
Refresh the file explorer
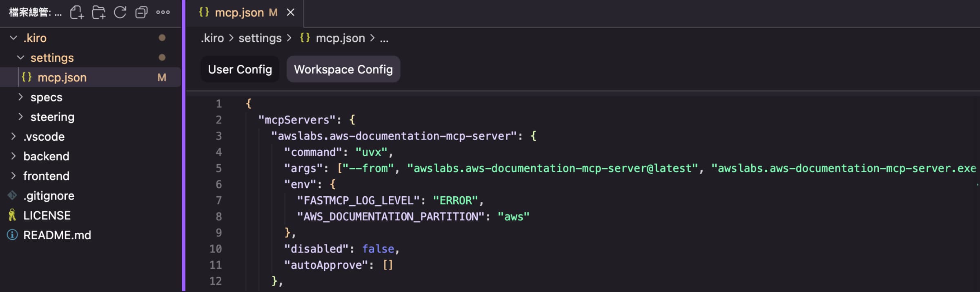point(120,12)
